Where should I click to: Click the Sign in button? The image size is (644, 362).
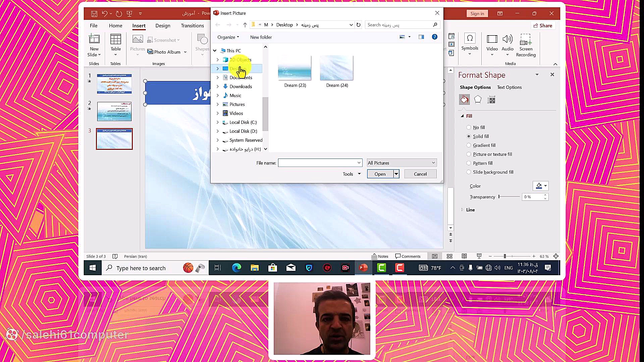pyautogui.click(x=477, y=13)
